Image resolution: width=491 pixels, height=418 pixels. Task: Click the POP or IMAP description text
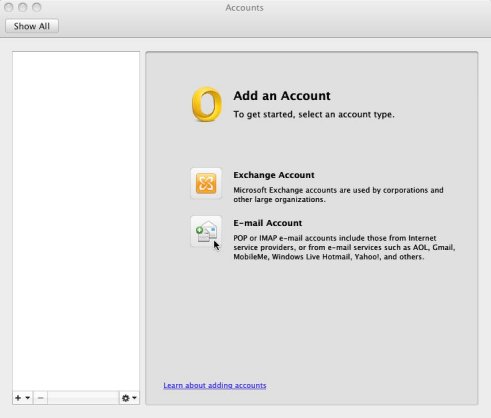point(344,247)
